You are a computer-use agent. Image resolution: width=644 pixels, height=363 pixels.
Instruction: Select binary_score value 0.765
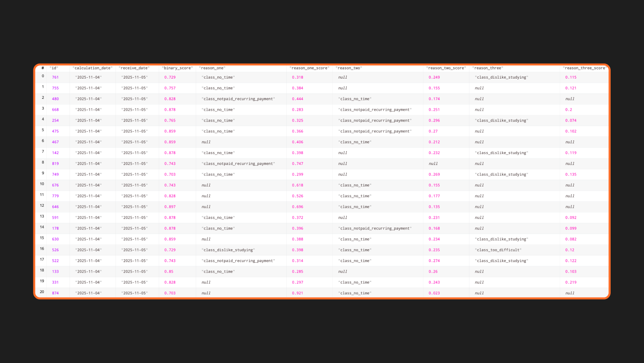[170, 121]
